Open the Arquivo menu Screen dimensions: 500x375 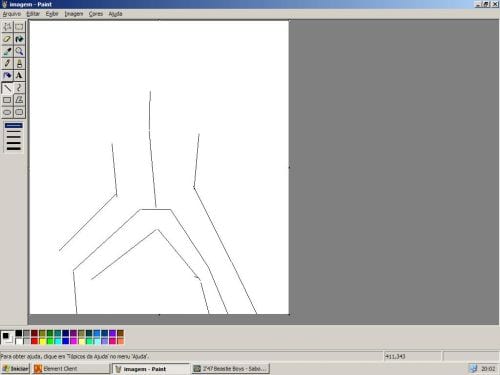[x=12, y=14]
